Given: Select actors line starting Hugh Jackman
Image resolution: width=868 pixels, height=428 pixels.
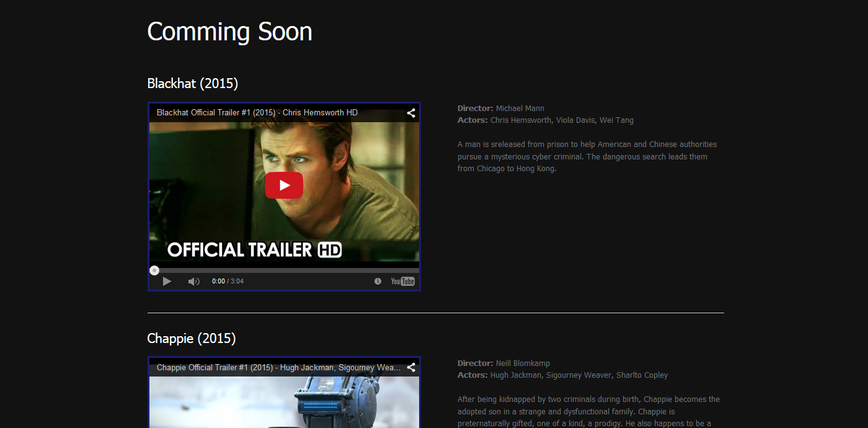Looking at the screenshot, I should pos(579,375).
